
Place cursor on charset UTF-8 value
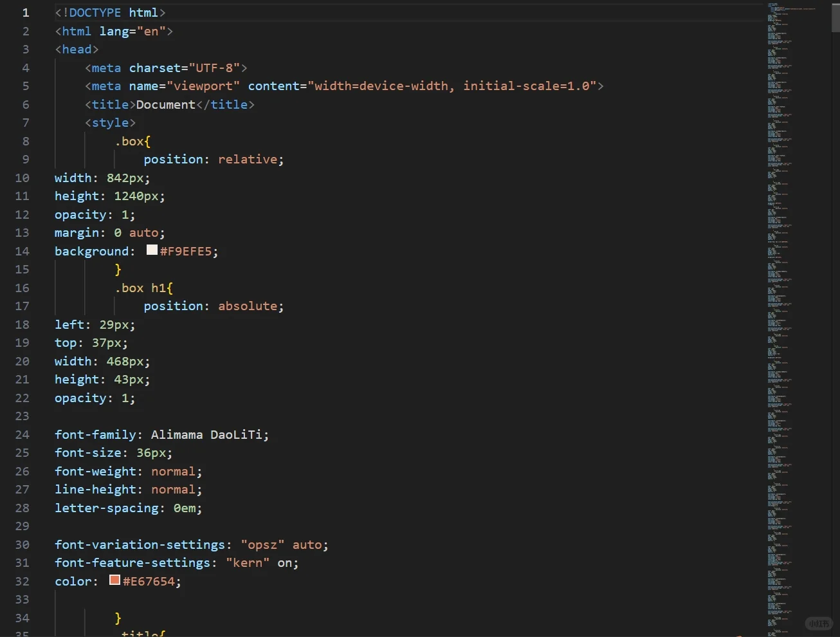point(214,68)
